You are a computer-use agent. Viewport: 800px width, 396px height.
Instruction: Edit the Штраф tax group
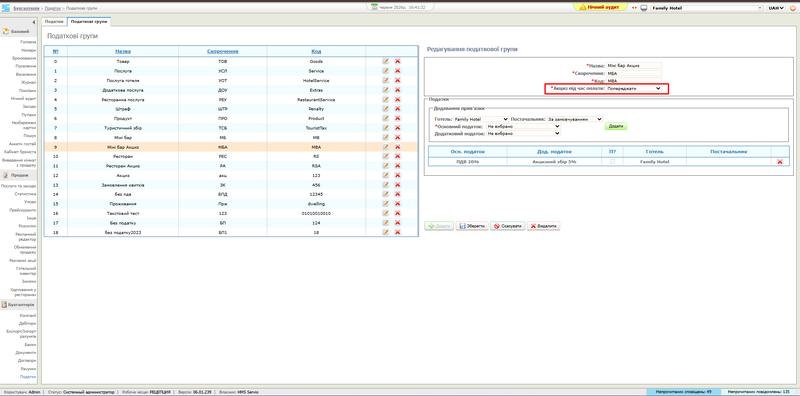tap(386, 109)
